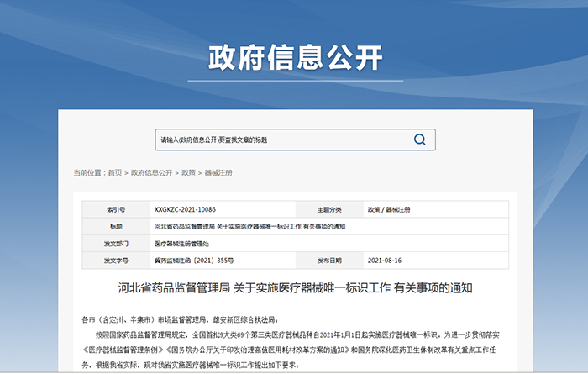The image size is (588, 374).
Task: Click the 政府信息公开 banner heading
Action: (x=294, y=57)
